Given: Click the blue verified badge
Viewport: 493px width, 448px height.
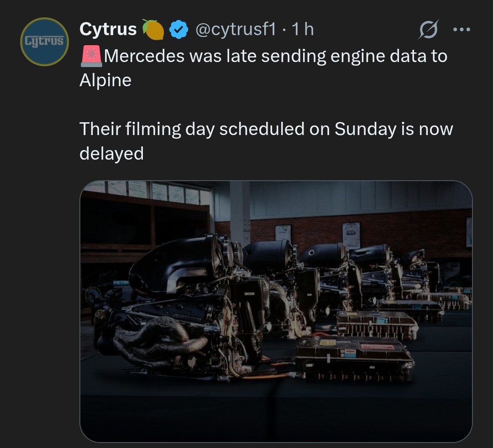Looking at the screenshot, I should (x=178, y=30).
